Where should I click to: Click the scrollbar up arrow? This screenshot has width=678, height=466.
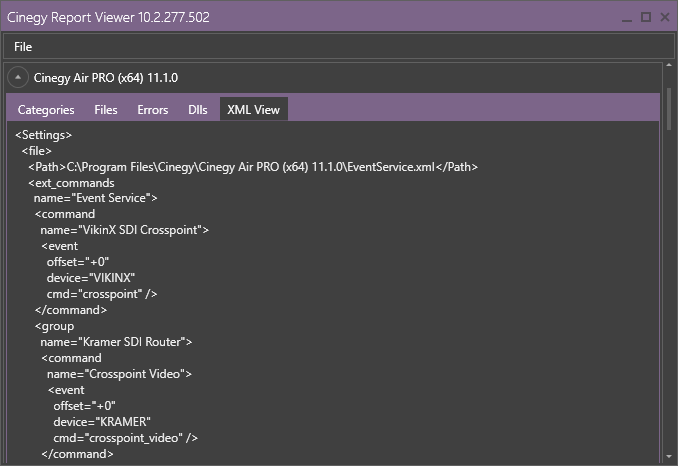(669, 65)
